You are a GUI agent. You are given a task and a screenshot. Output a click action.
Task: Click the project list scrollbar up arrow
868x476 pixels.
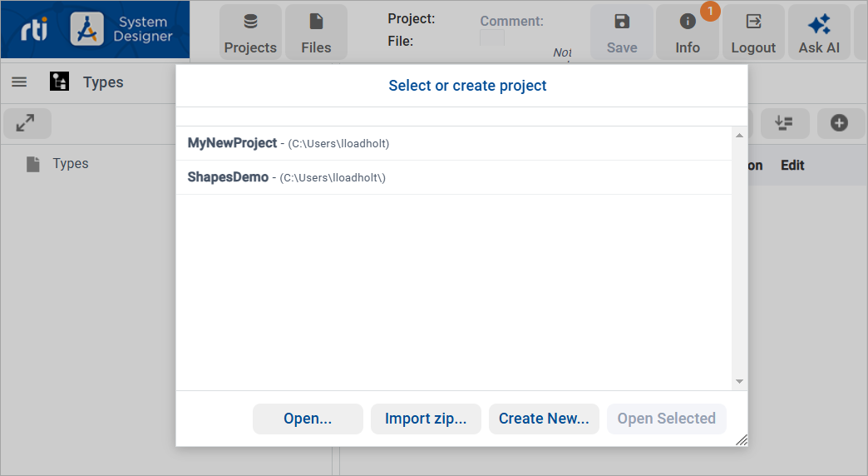739,135
